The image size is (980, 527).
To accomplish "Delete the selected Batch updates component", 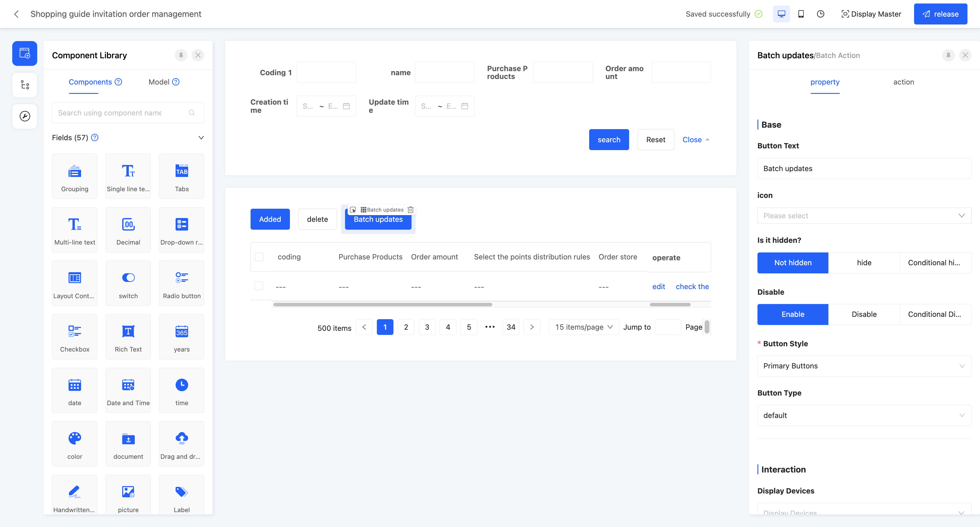I will pos(410,210).
